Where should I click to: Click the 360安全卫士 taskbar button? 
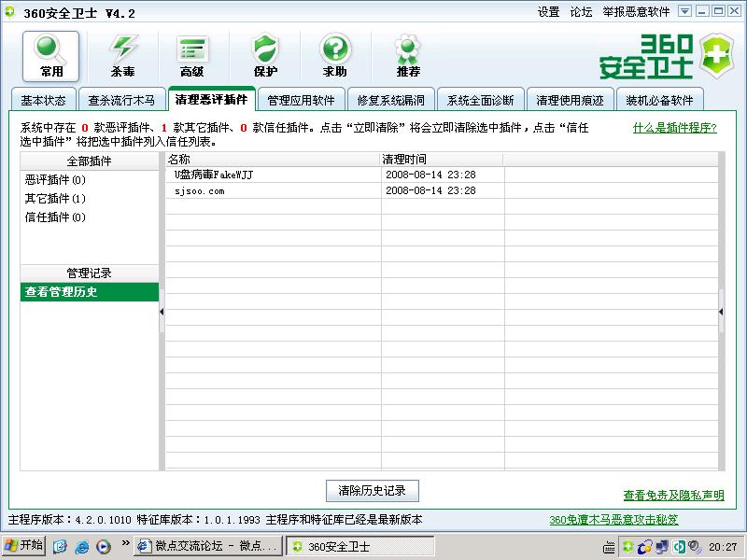point(360,546)
